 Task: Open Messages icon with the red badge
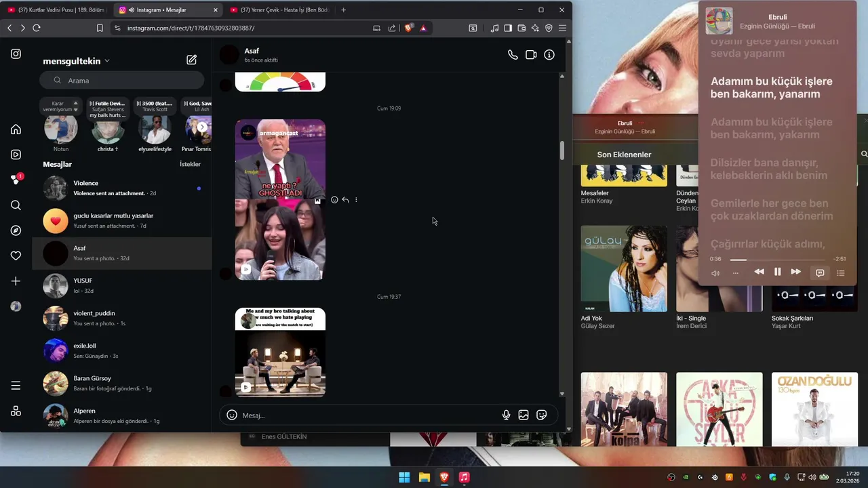16,180
